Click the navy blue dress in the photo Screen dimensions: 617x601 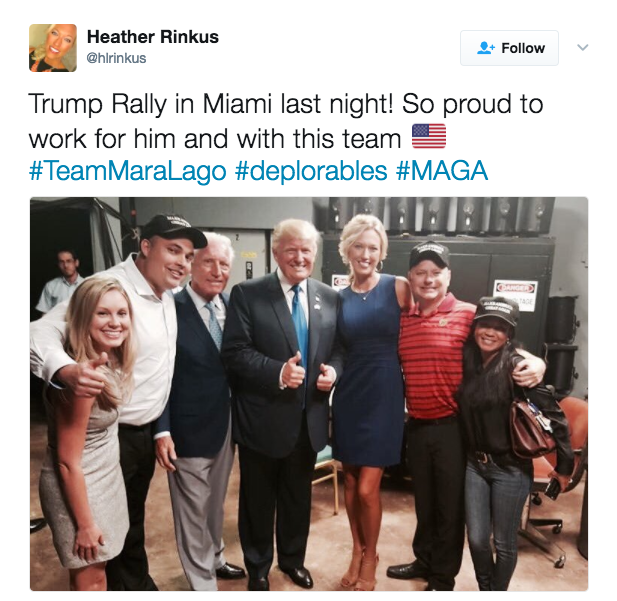369,372
